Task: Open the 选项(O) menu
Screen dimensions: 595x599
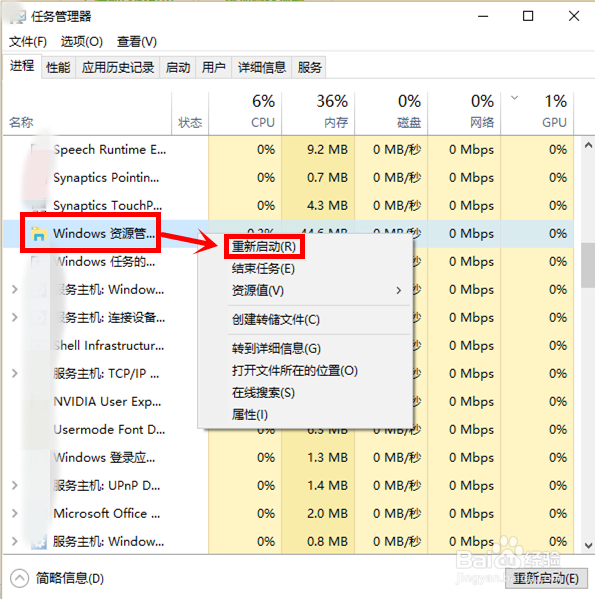Action: point(82,41)
